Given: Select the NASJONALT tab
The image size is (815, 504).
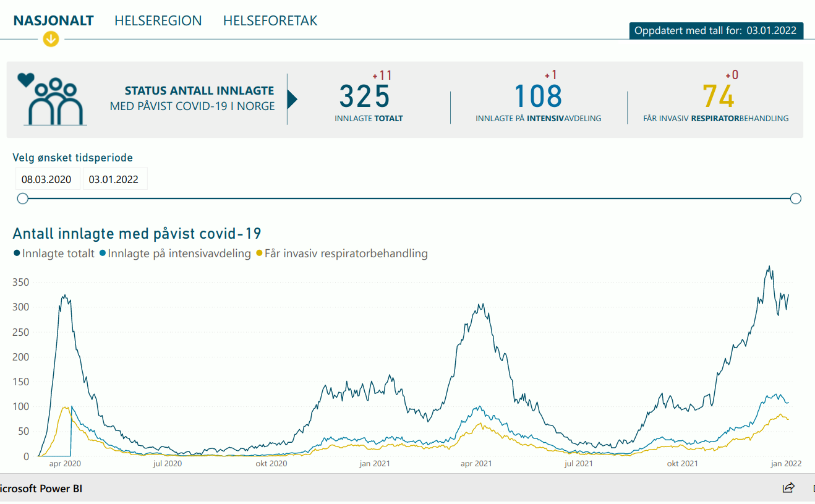Looking at the screenshot, I should point(53,20).
